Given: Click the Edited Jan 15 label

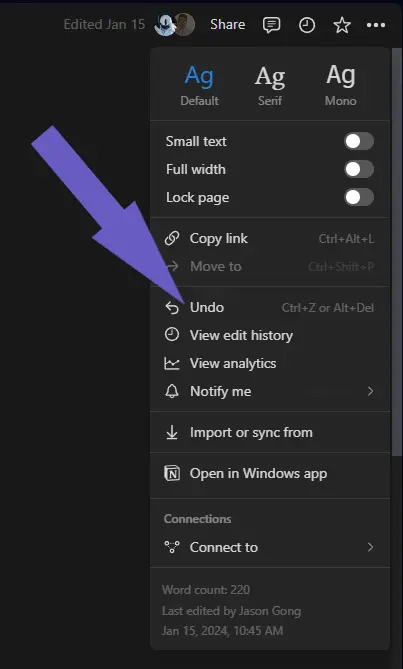Looking at the screenshot, I should (x=104, y=24).
